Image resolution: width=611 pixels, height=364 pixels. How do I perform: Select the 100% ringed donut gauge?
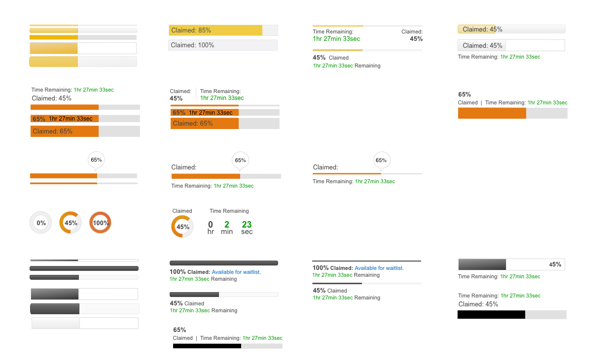pos(100,222)
